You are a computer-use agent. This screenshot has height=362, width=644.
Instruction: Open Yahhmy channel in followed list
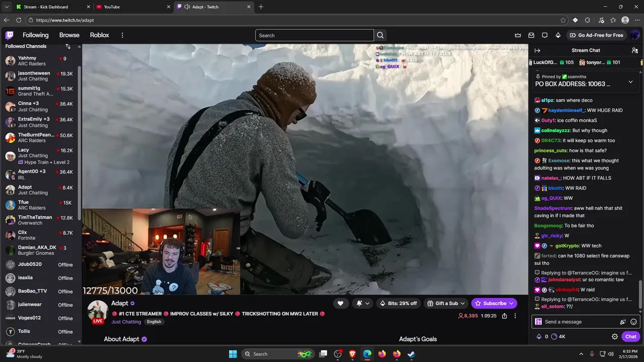(41, 61)
